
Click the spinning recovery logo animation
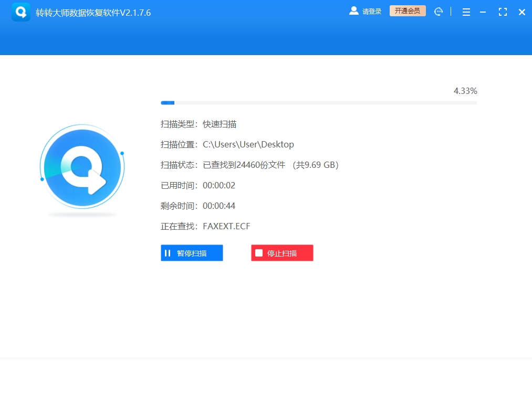(x=82, y=168)
